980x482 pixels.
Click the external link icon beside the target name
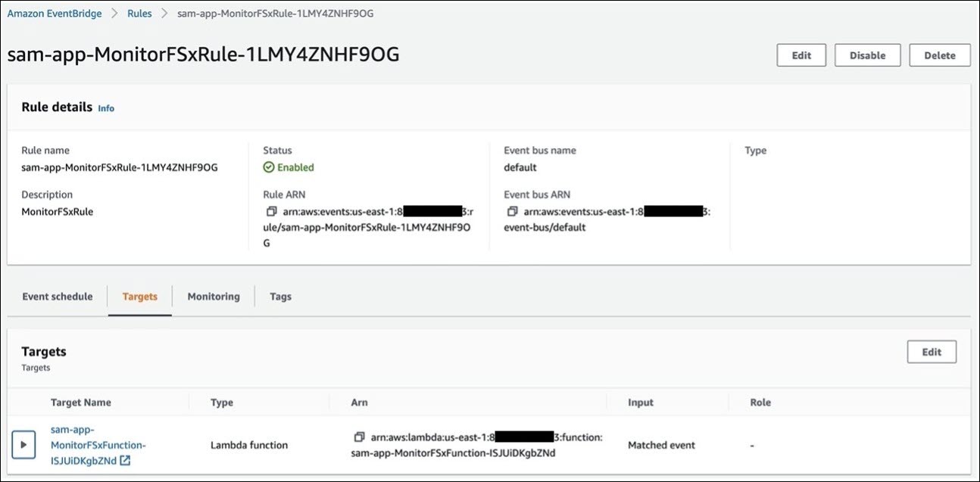pyautogui.click(x=125, y=460)
